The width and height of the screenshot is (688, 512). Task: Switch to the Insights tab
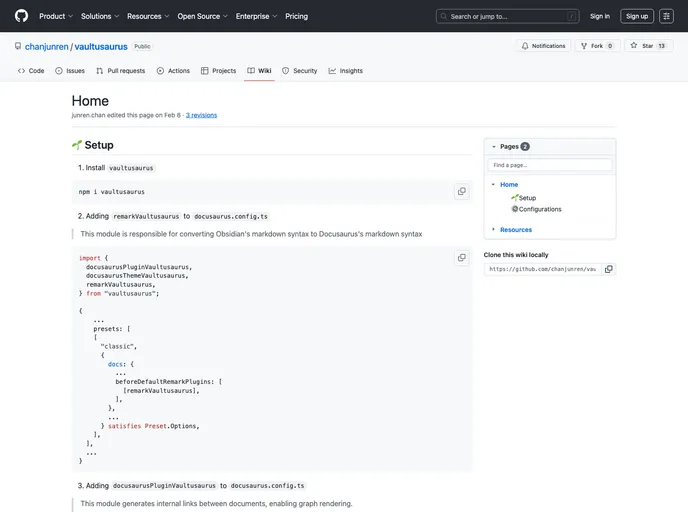pos(346,71)
